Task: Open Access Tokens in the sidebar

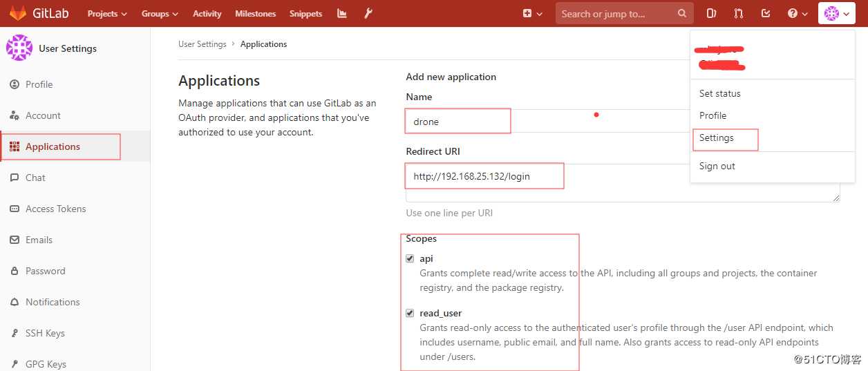Action: (x=55, y=209)
